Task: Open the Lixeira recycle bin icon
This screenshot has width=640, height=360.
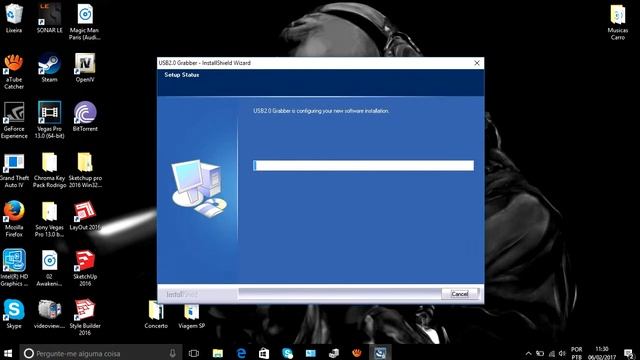Action: (14, 18)
